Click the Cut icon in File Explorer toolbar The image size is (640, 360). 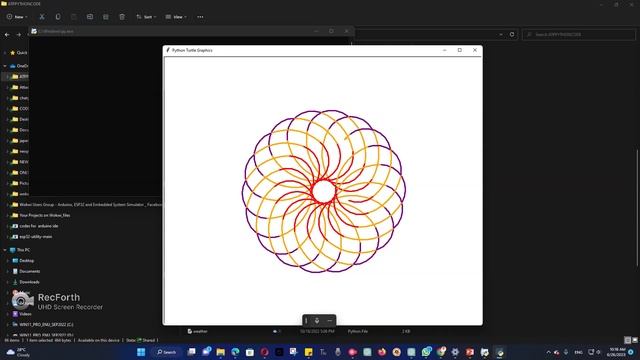tap(42, 17)
